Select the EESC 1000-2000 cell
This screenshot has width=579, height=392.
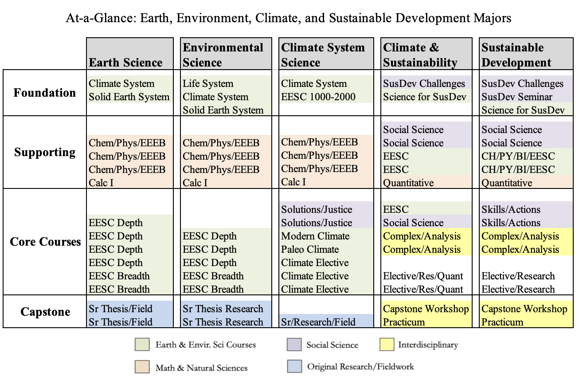pos(318,97)
